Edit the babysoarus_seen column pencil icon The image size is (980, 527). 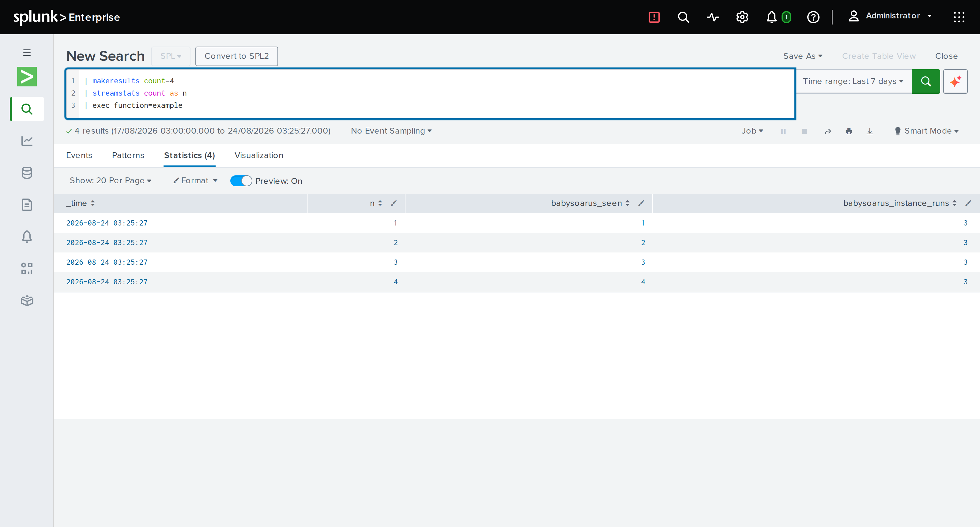click(641, 203)
